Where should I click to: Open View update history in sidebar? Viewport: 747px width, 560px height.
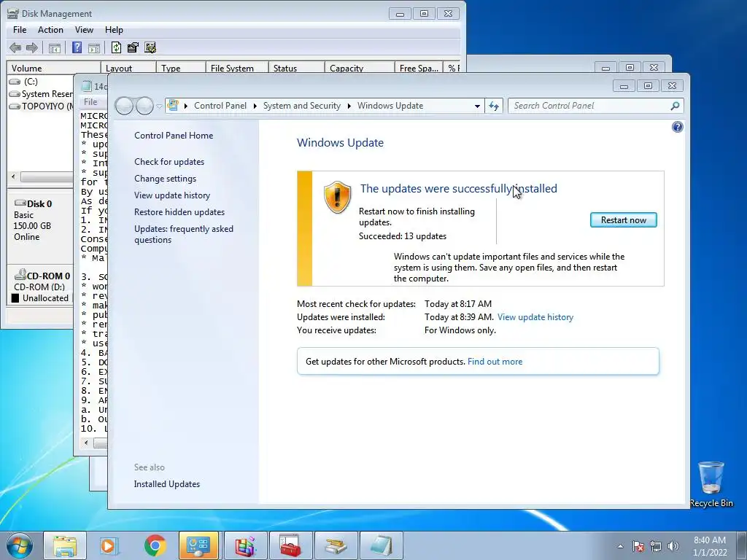pyautogui.click(x=172, y=195)
